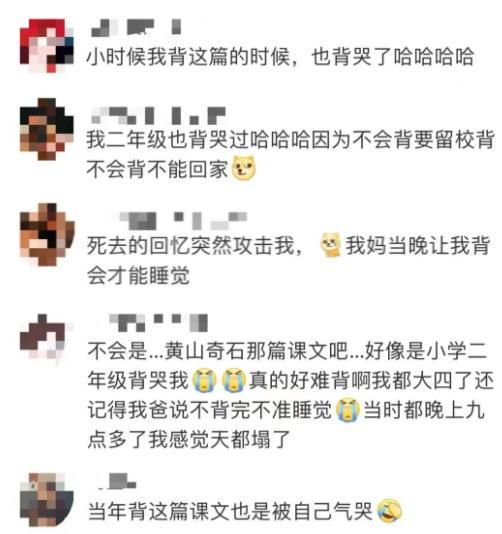Viewport: 502px width, 534px height.
Task: Select the comment starting '我二年级也背哭过'
Action: pos(291,154)
